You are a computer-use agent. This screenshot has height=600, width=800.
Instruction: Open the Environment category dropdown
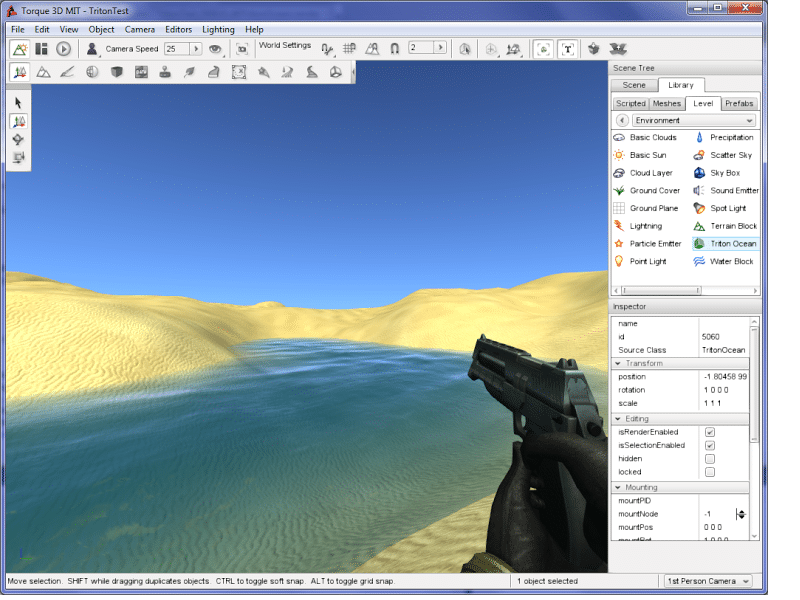click(x=694, y=120)
